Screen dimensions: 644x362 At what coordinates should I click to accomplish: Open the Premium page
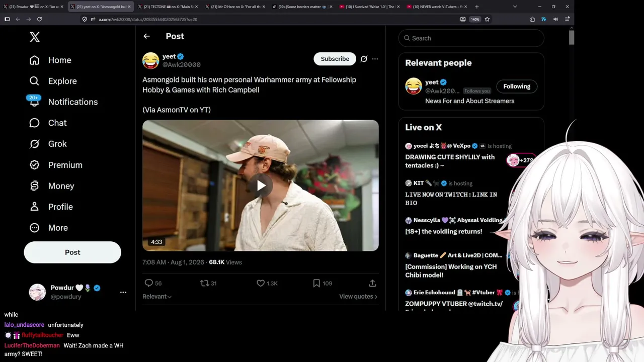(56, 165)
